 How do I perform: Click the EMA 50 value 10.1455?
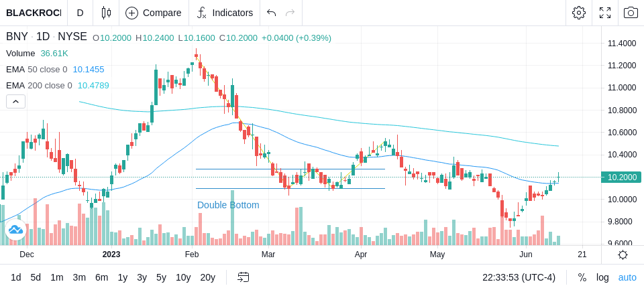pyautogui.click(x=89, y=70)
